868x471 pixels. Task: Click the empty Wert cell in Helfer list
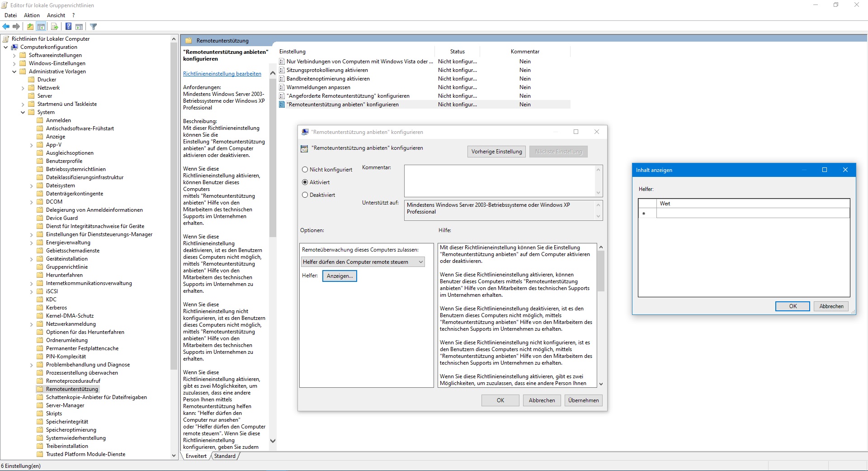[753, 213]
